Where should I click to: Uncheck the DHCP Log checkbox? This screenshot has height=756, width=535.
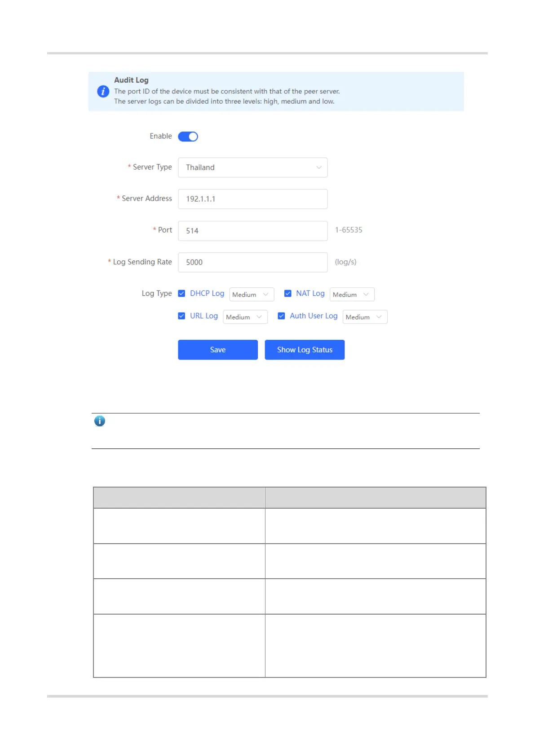[x=181, y=294]
